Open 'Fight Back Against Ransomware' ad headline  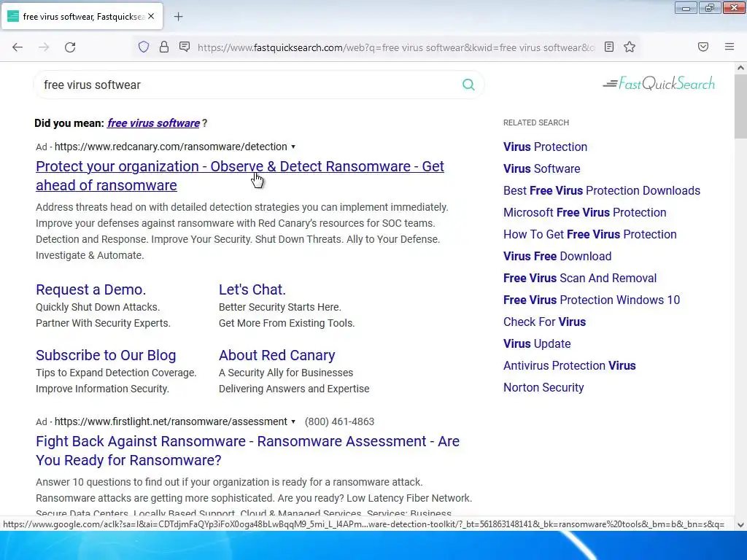pyautogui.click(x=248, y=451)
